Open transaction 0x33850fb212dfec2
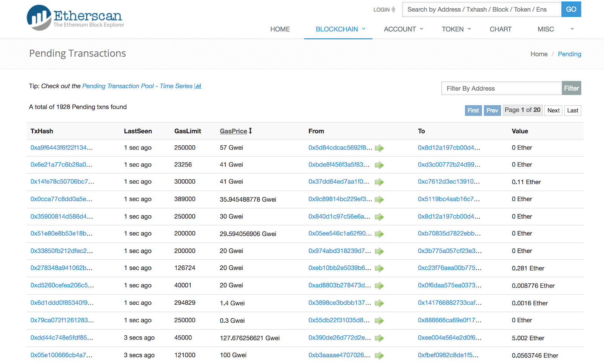604x364 pixels. pos(62,251)
